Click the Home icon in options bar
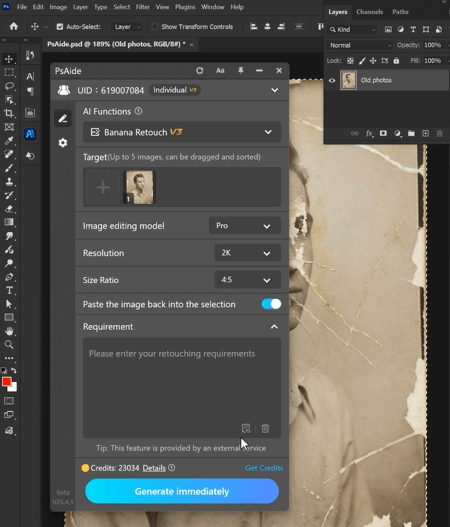The image size is (450, 527). click(x=14, y=26)
